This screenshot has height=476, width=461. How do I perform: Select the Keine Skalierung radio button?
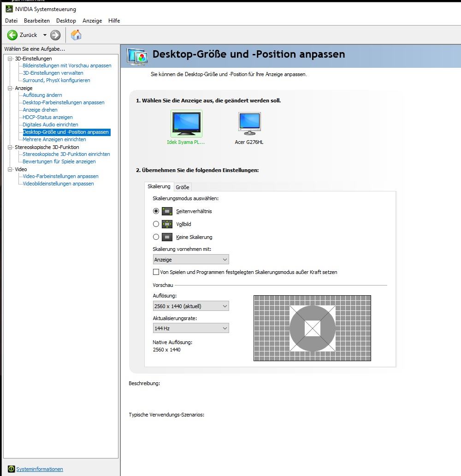[156, 237]
